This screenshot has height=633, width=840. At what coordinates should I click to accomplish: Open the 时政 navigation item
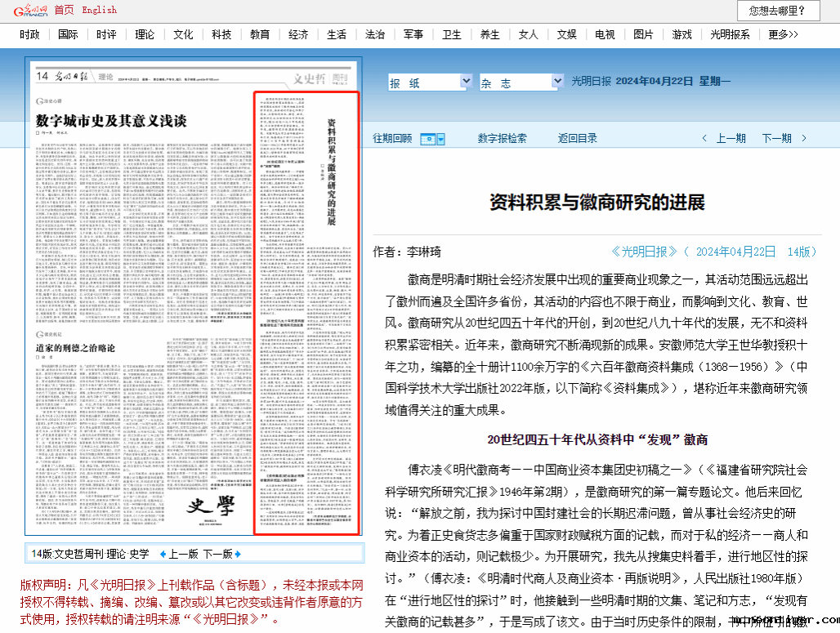[29, 34]
